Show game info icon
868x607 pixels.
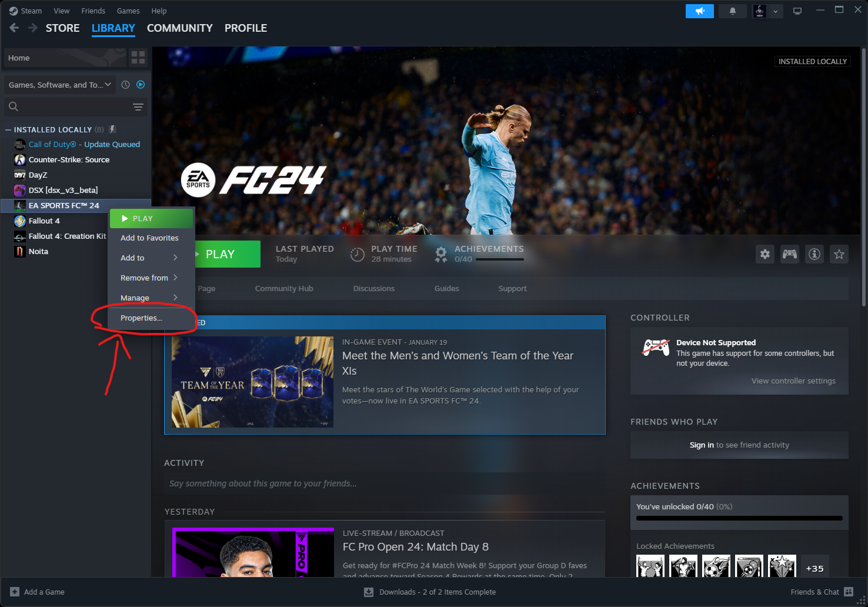click(814, 254)
